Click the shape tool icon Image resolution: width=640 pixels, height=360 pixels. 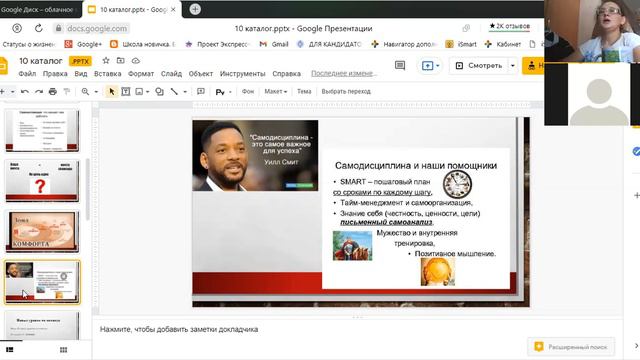[x=160, y=91]
